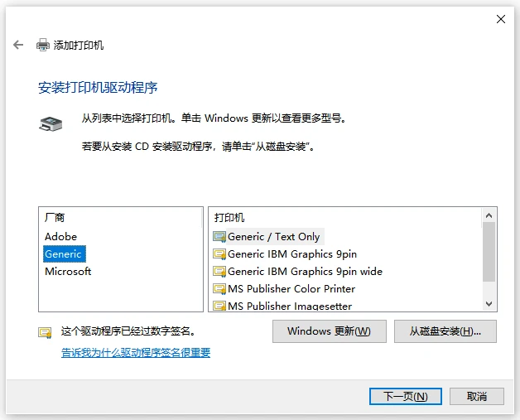Select Generic in the manufacturer list
The width and height of the screenshot is (520, 420).
(x=65, y=254)
